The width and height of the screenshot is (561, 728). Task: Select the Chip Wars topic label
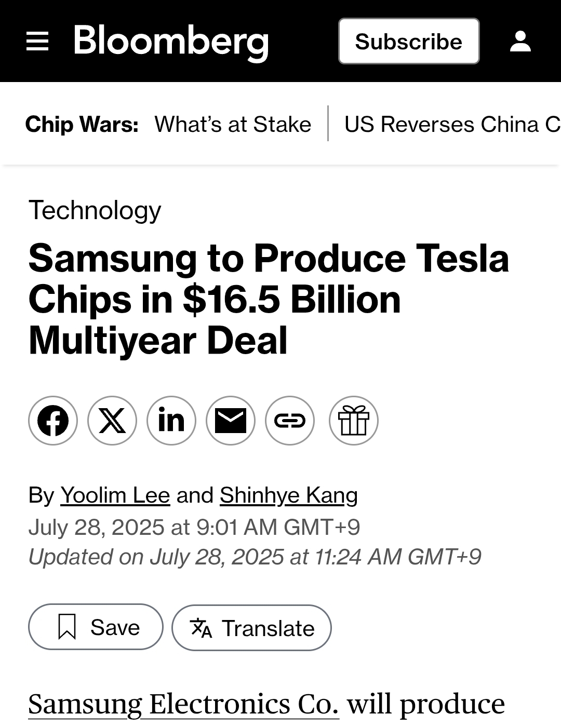point(82,125)
